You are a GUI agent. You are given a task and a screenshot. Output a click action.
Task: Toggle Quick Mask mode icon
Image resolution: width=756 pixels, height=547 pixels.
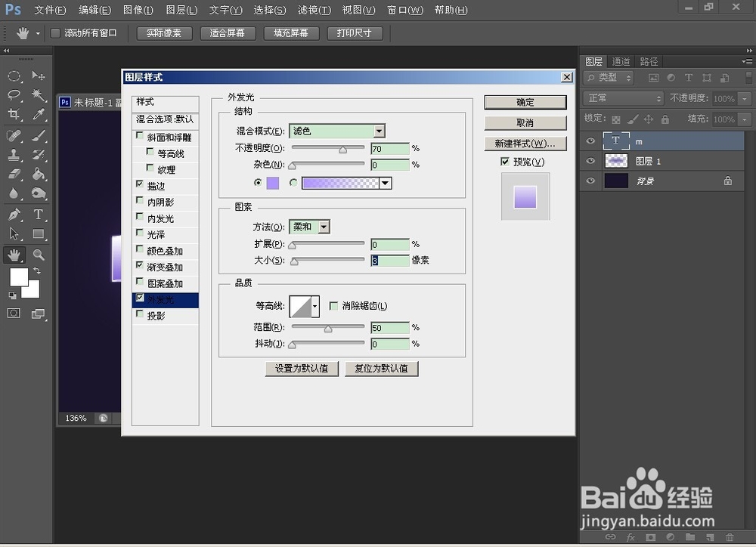click(14, 314)
